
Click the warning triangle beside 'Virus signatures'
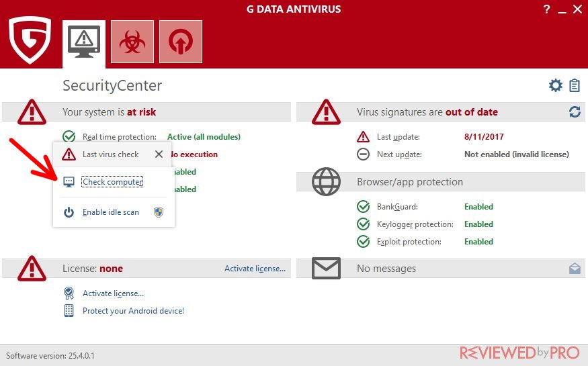[x=326, y=112]
